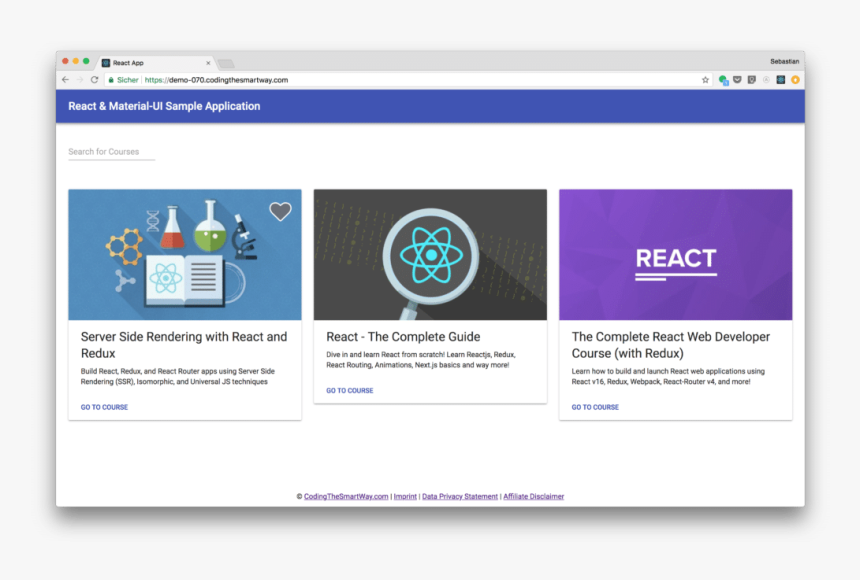Click the title 'The Complete React Web Developer Course (with Redux)'

[671, 345]
